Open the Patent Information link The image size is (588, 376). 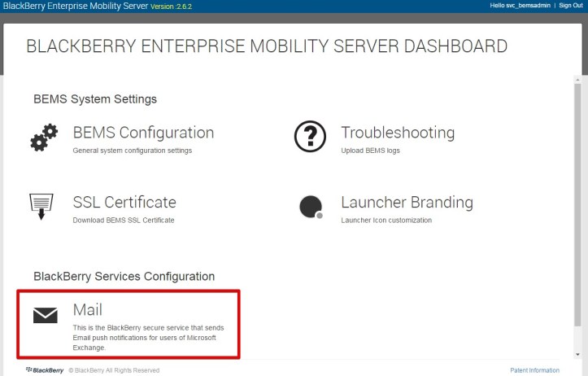point(534,370)
